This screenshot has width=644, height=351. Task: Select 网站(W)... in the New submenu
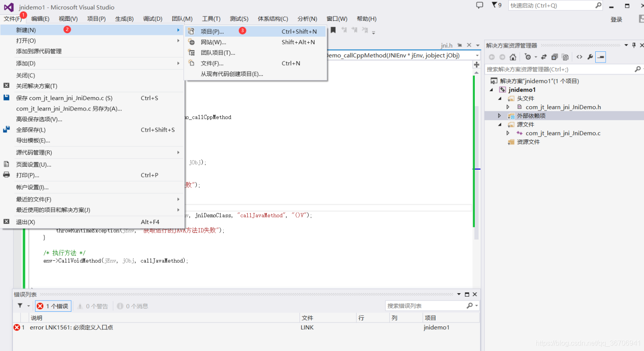tap(256, 42)
